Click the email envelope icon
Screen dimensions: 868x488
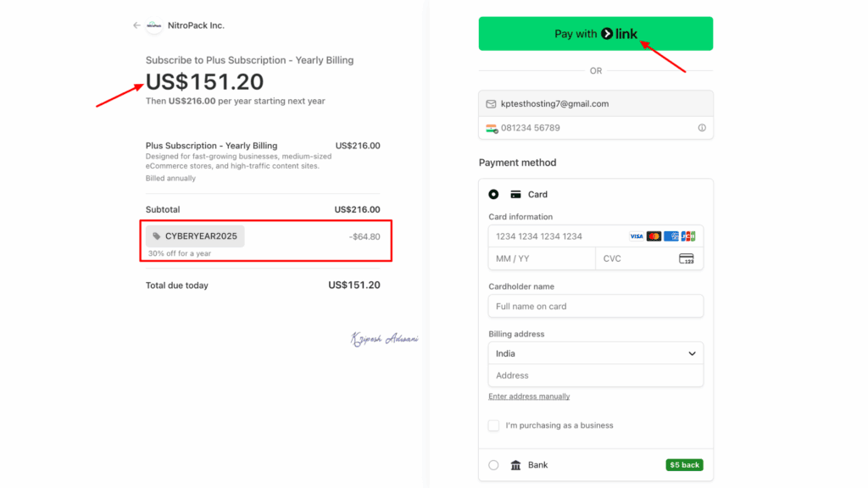[x=492, y=103]
